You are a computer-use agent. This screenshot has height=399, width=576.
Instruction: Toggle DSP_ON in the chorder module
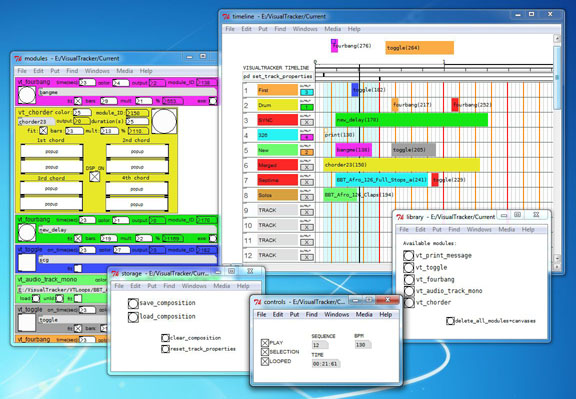[x=94, y=177]
